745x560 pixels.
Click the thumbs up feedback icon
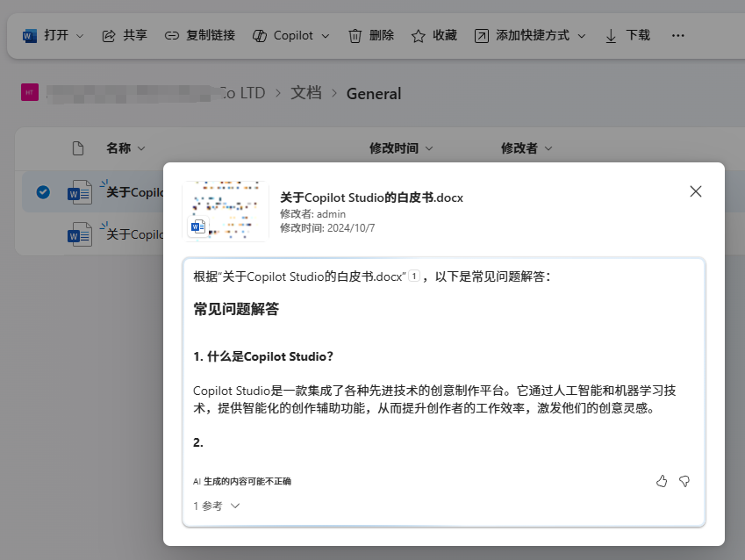click(662, 481)
